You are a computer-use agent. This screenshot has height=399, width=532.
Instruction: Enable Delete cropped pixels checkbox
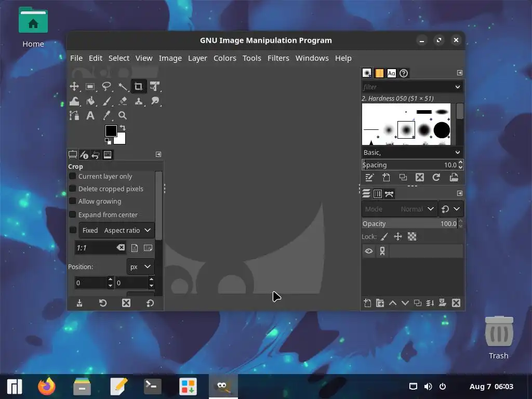(73, 188)
